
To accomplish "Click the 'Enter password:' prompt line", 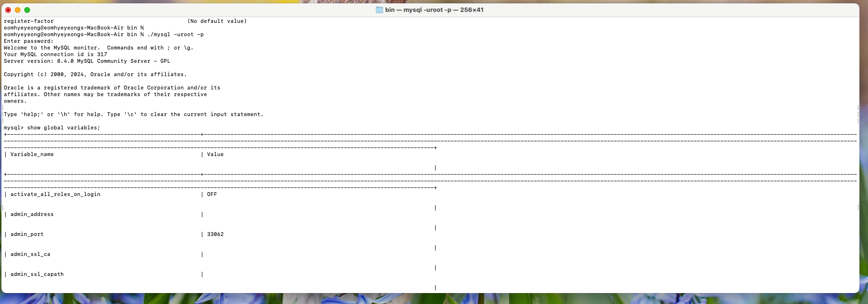I will [x=29, y=41].
